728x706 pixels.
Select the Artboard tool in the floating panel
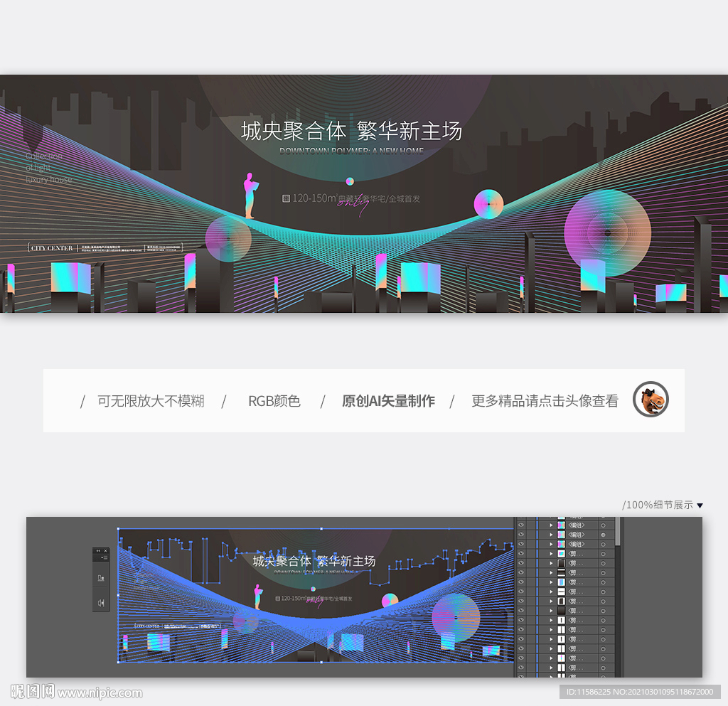pyautogui.click(x=101, y=577)
